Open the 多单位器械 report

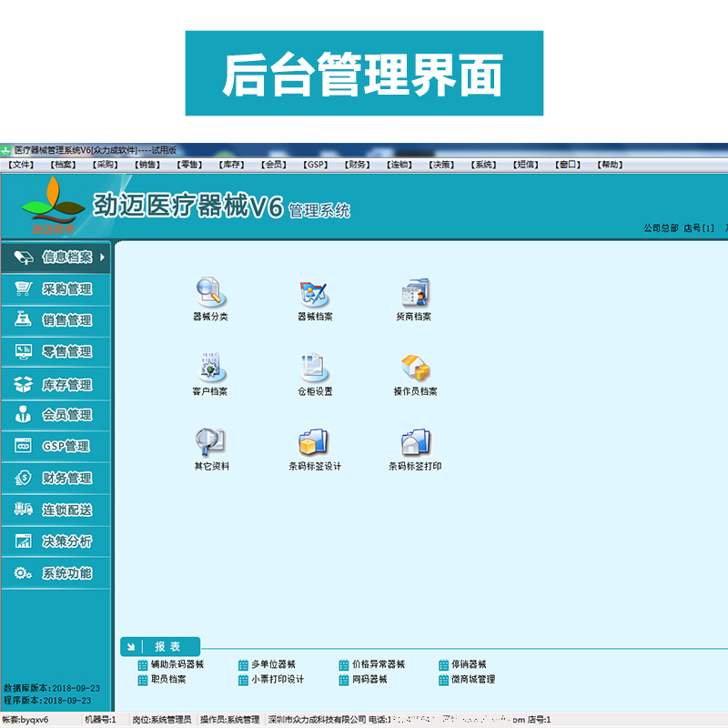(x=267, y=664)
